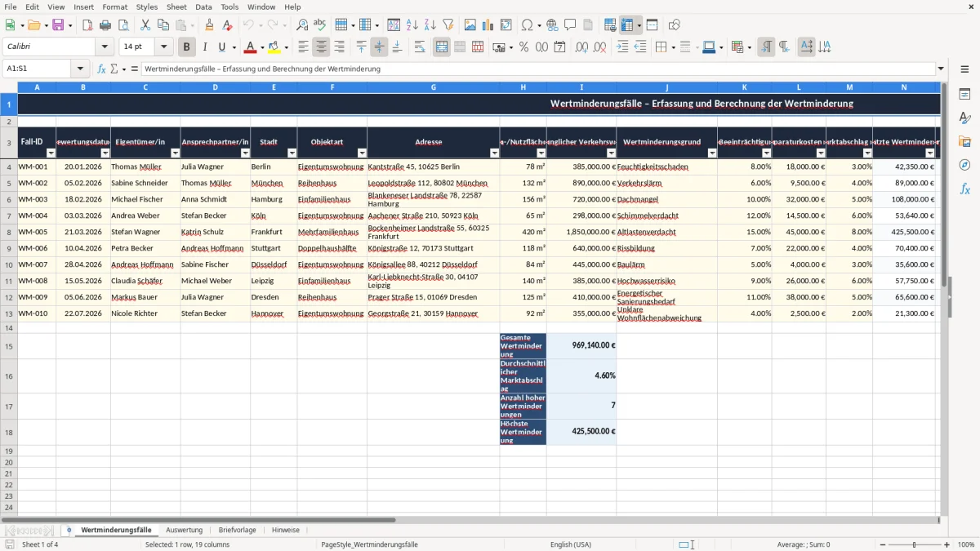980x551 pixels.
Task: Insert Image icon
Action: 470,25
